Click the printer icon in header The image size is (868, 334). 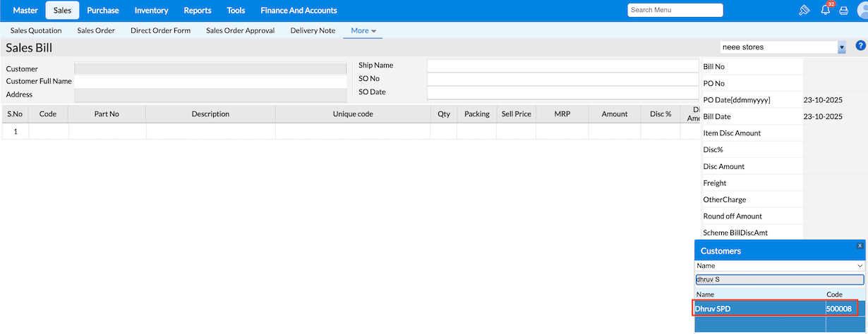pos(843,11)
